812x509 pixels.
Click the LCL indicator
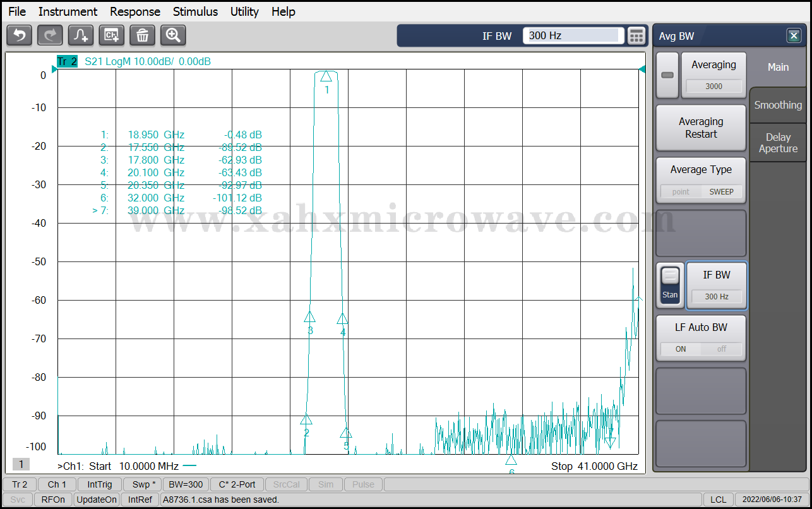(718, 500)
